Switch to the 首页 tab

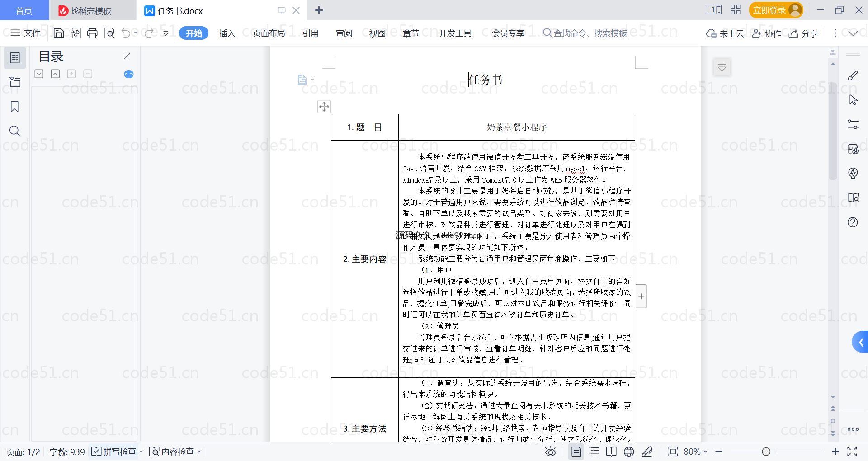click(x=24, y=10)
